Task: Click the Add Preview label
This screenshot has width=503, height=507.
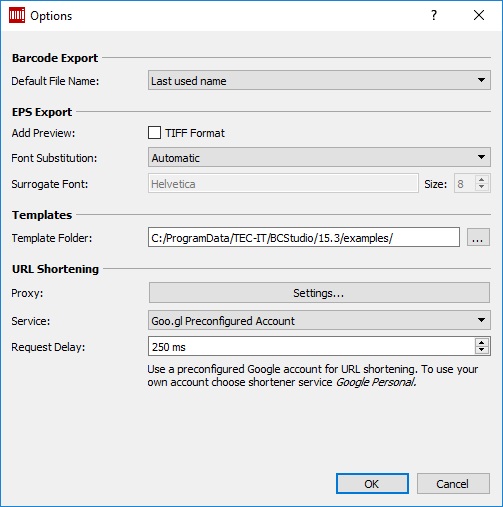Action: [43, 133]
